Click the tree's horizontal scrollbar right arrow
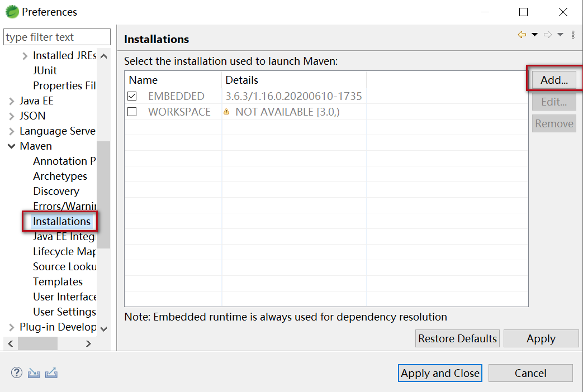The height and width of the screenshot is (392, 583). coord(88,343)
